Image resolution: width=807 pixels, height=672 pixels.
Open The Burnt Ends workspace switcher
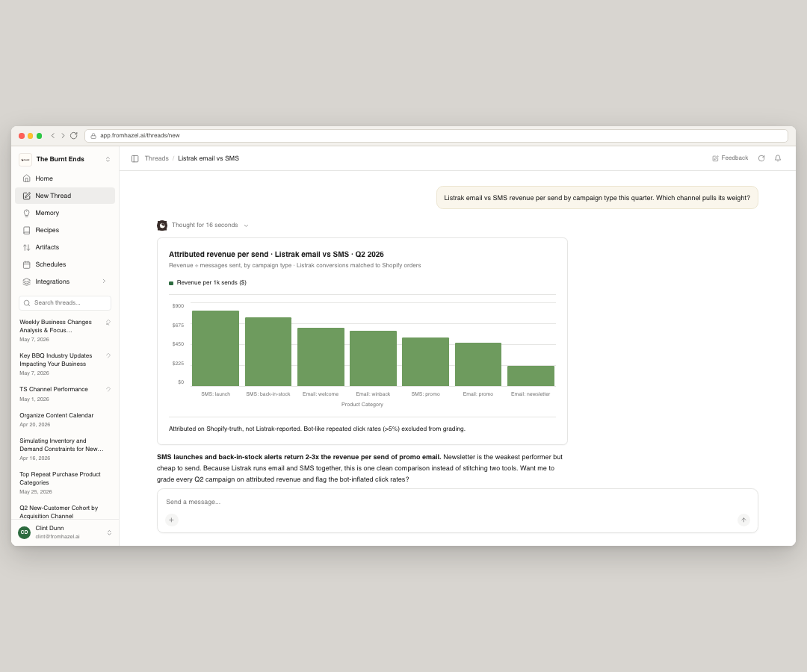(x=65, y=159)
